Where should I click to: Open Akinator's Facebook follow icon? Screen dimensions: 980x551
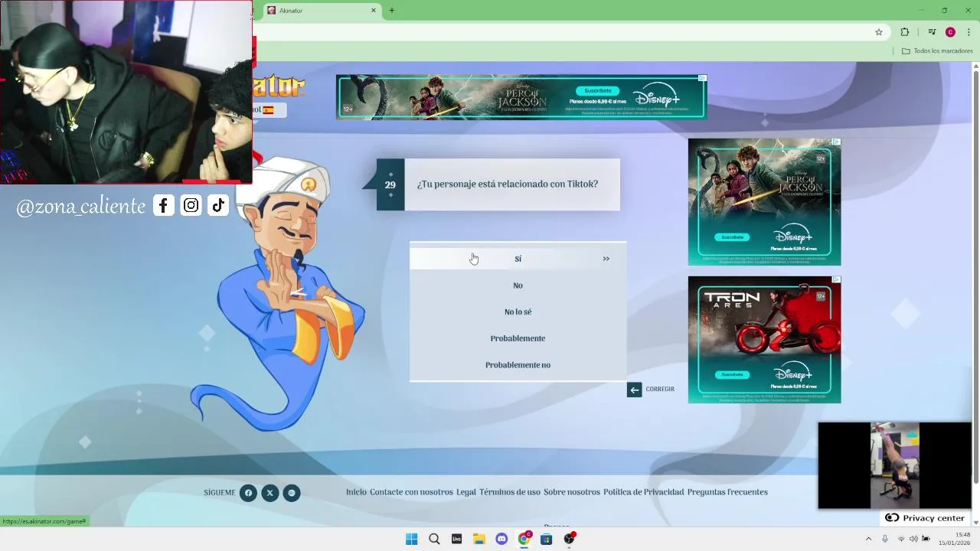click(x=248, y=493)
